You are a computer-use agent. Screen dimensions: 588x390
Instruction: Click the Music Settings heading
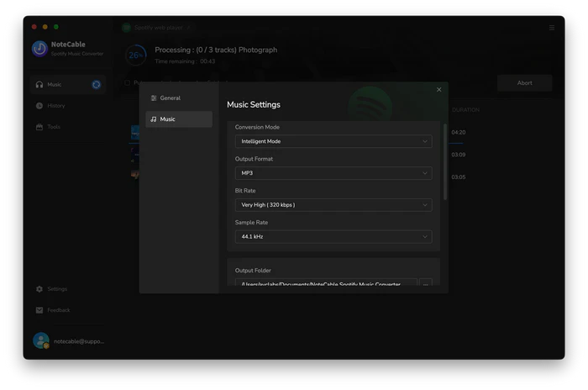pos(254,105)
